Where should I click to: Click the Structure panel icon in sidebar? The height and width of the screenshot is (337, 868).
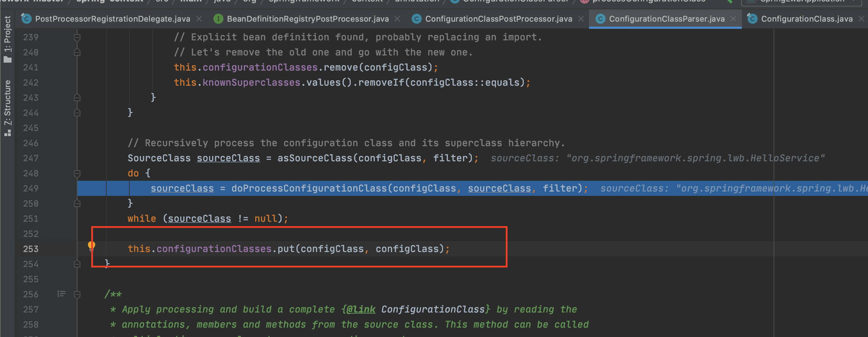click(8, 133)
